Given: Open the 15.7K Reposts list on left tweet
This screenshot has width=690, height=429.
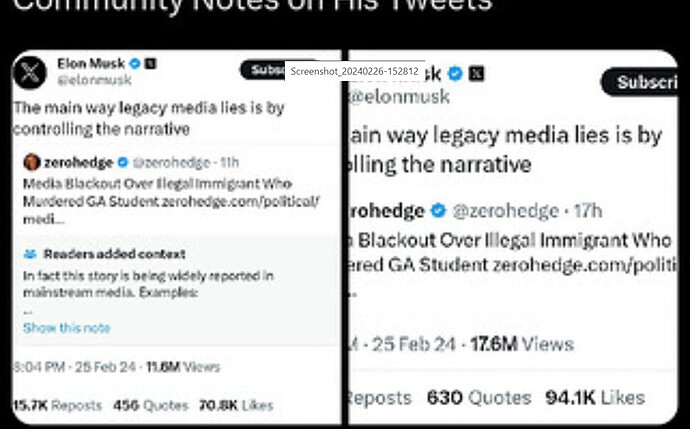Looking at the screenshot, I should tap(57, 405).
